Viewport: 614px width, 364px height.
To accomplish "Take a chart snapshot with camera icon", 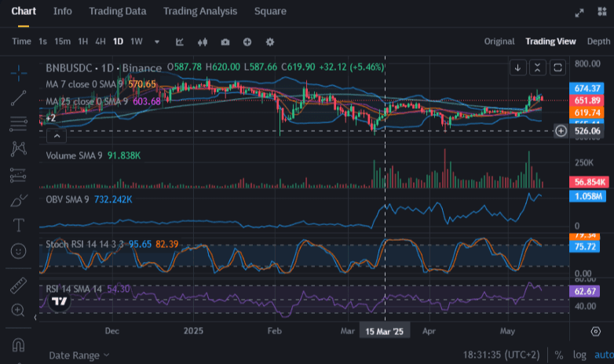I will tap(225, 42).
